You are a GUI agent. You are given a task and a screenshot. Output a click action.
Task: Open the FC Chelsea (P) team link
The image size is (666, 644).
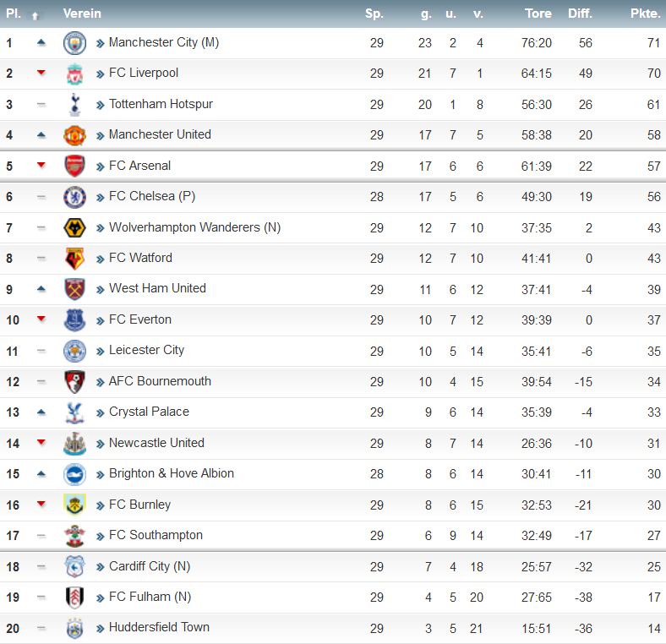[x=152, y=196]
